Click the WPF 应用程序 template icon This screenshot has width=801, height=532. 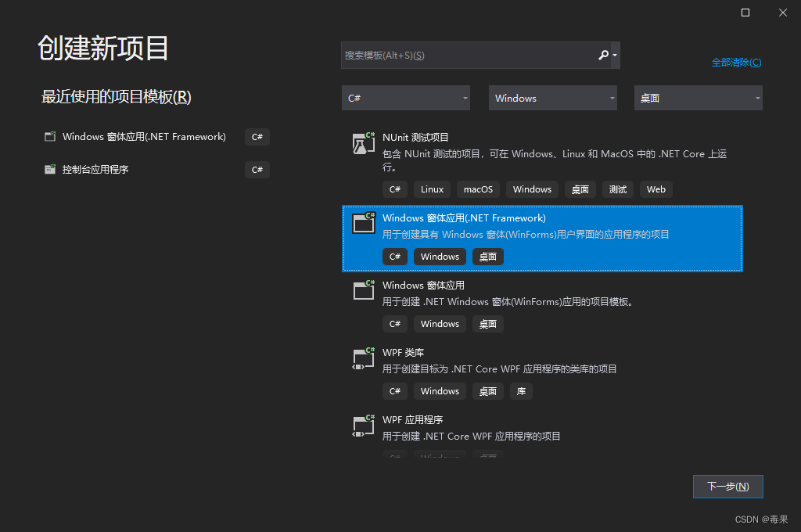point(363,424)
